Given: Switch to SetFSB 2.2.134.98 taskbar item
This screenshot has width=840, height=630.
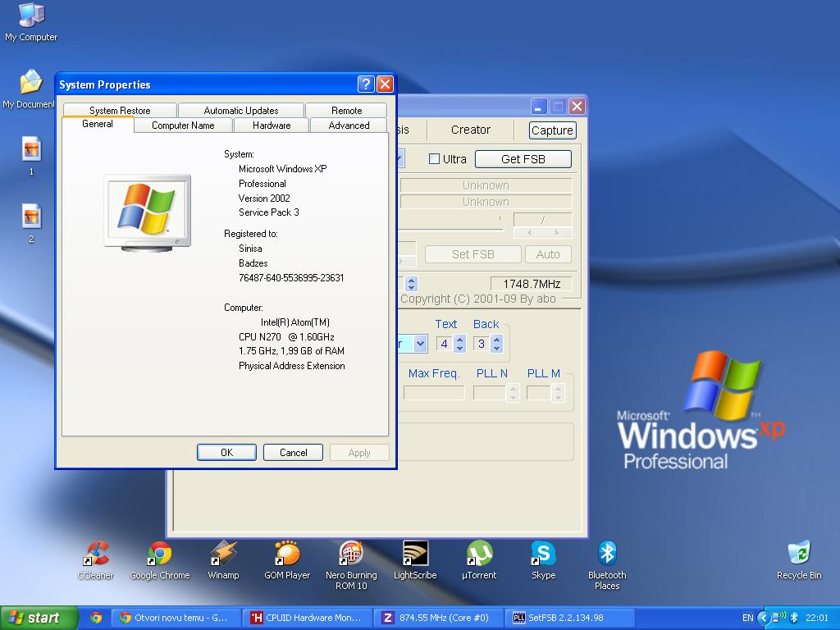Looking at the screenshot, I should pyautogui.click(x=571, y=618).
